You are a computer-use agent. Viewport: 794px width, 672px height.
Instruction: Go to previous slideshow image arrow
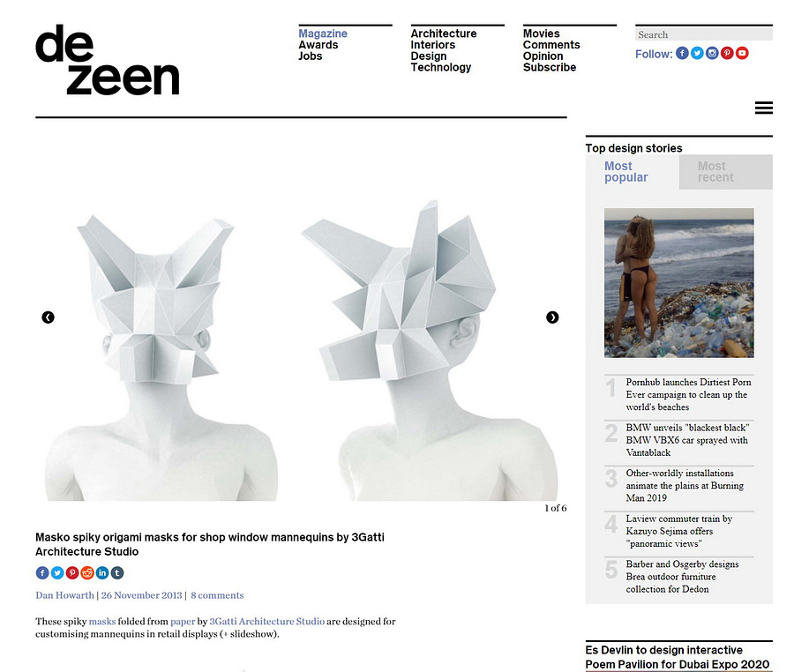click(x=49, y=317)
